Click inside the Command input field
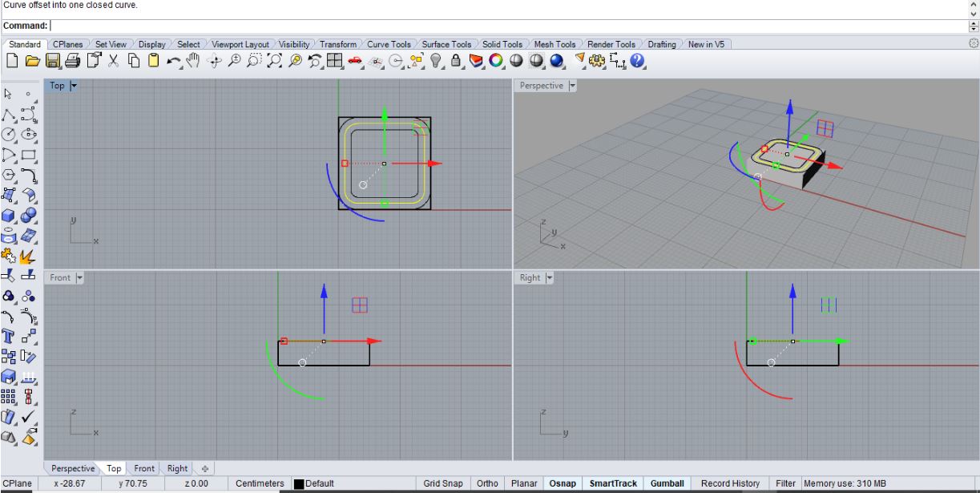 [x=508, y=26]
